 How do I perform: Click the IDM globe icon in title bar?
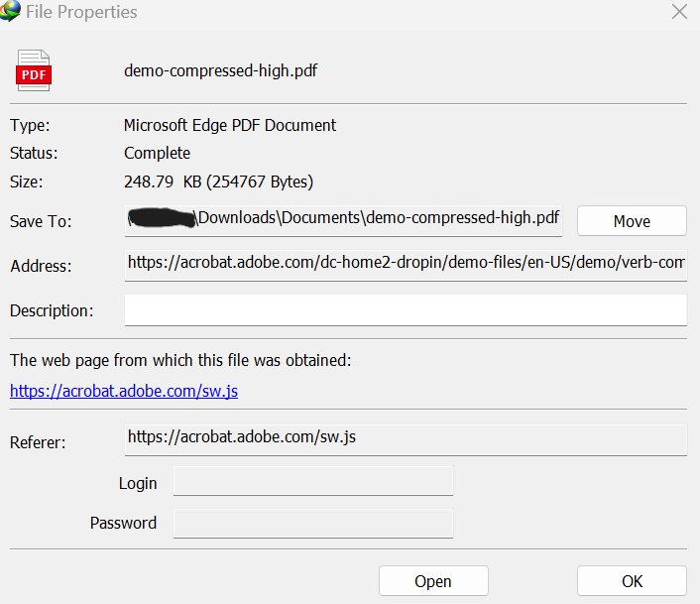pos(10,11)
